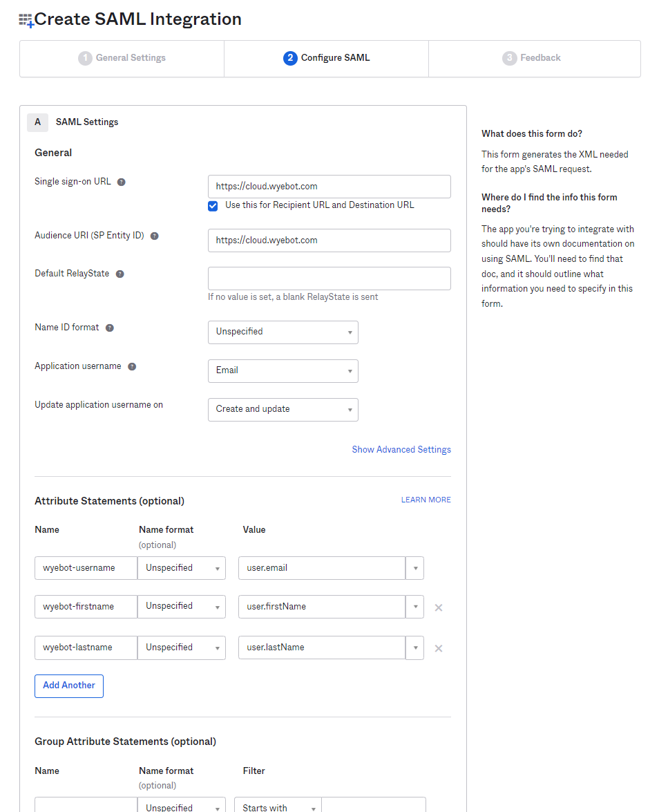659x812 pixels.
Task: Click the step 1 number badge
Action: pyautogui.click(x=85, y=58)
